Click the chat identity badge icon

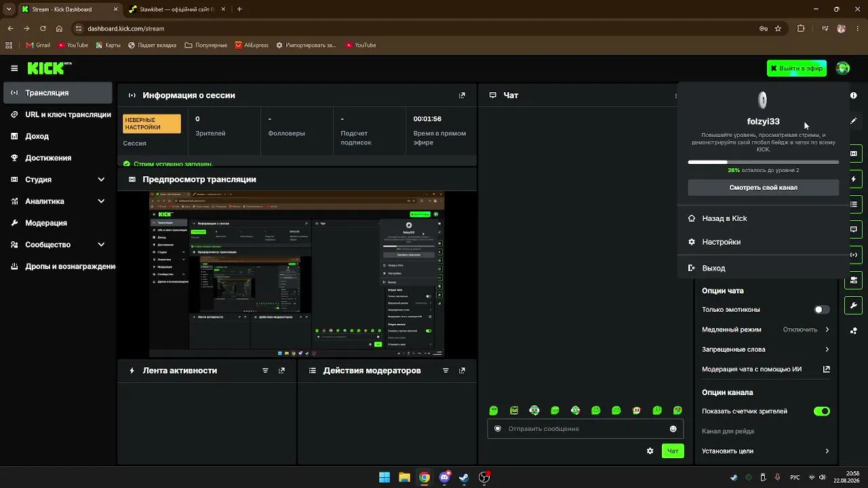point(498,429)
